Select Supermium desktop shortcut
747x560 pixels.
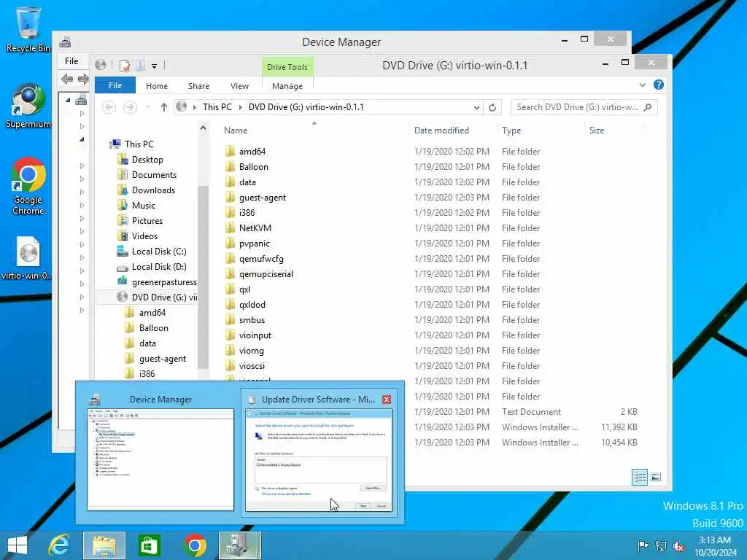28,106
